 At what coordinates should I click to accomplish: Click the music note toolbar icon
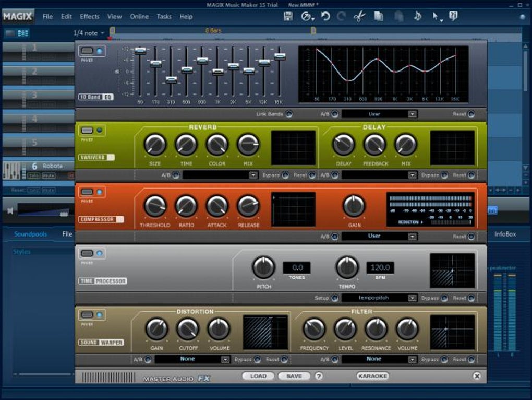418,16
